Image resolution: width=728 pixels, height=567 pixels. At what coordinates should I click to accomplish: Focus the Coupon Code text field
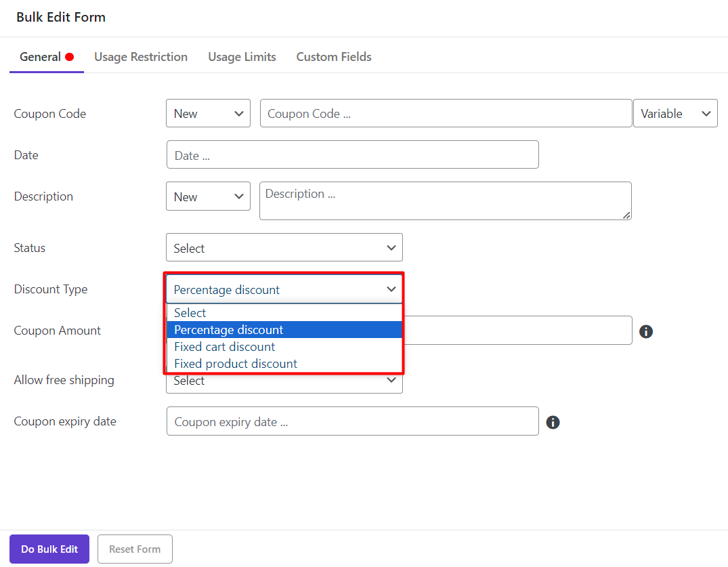tap(446, 114)
